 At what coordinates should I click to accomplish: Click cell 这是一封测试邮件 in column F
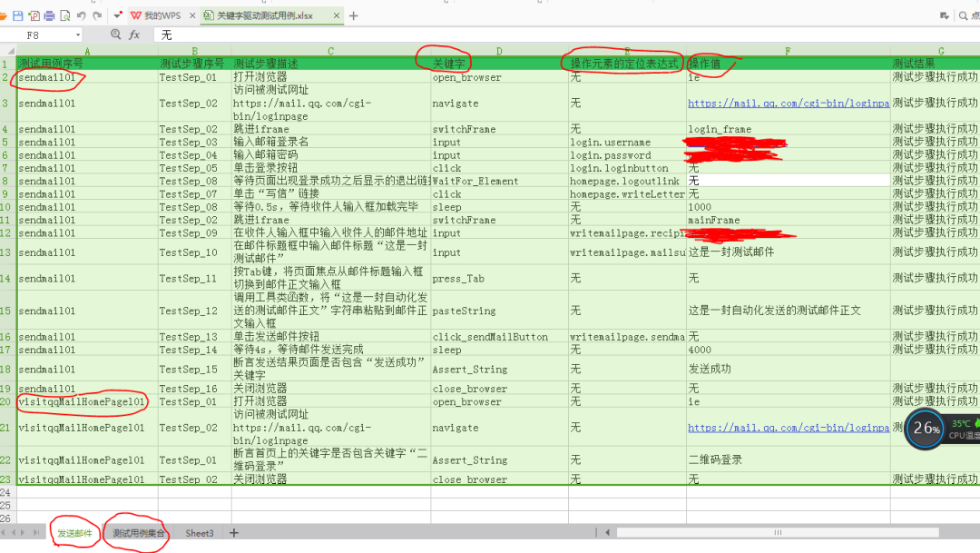789,252
